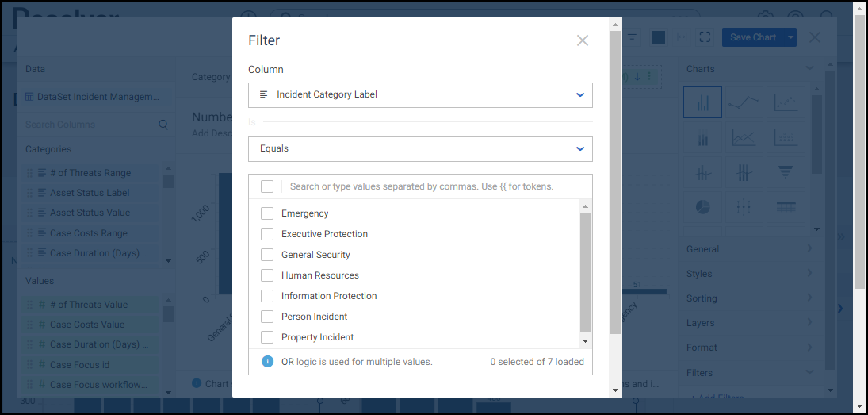Choose the pie chart type icon
868x415 pixels.
coord(702,206)
